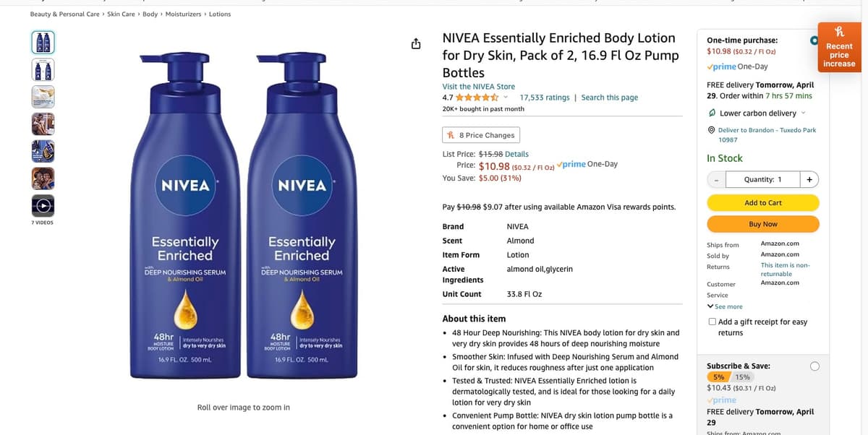
Task: Select the second product image thumbnail
Action: click(43, 70)
